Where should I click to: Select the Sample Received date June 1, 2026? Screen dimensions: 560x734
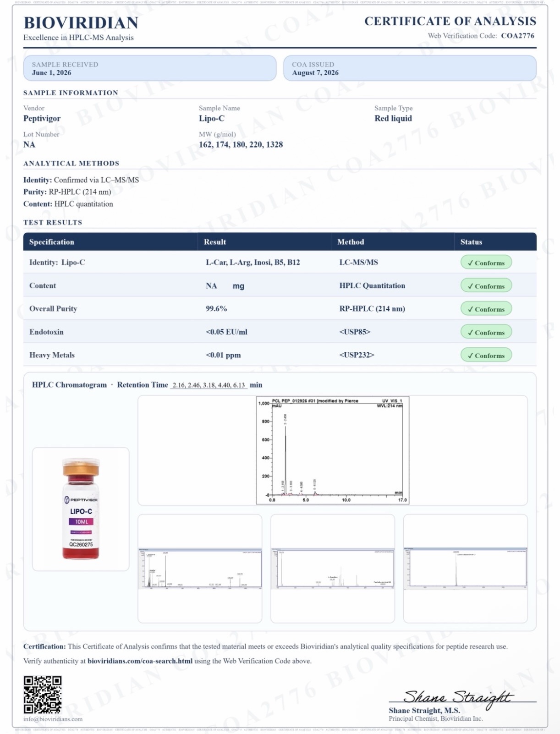point(51,72)
